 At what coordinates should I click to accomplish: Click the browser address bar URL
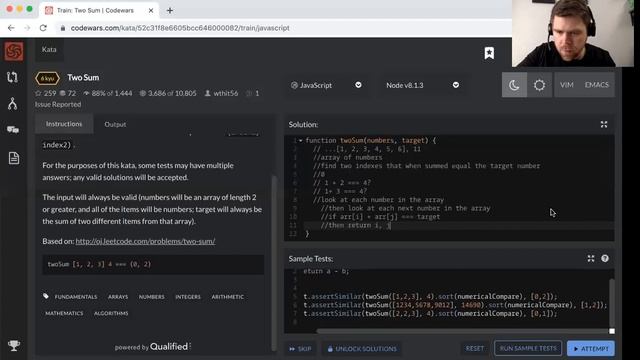point(180,28)
